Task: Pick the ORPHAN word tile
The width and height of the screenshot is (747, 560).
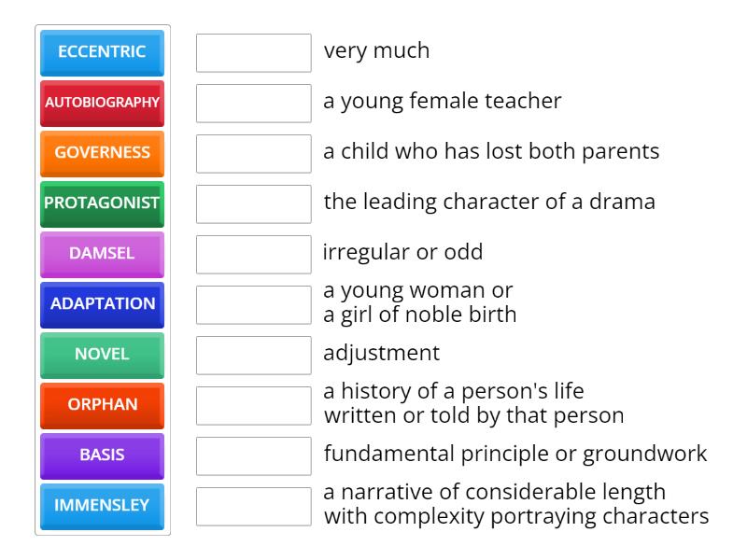Action: tap(101, 405)
